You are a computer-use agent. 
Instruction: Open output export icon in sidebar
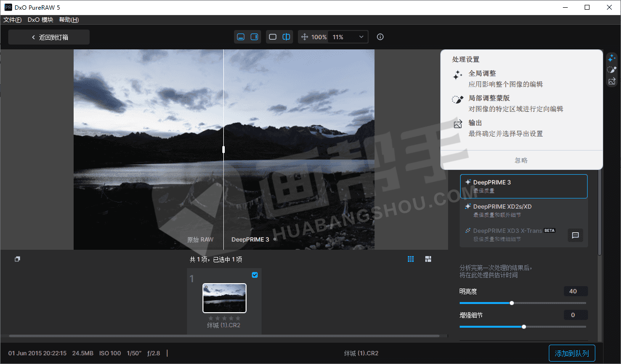(x=612, y=81)
